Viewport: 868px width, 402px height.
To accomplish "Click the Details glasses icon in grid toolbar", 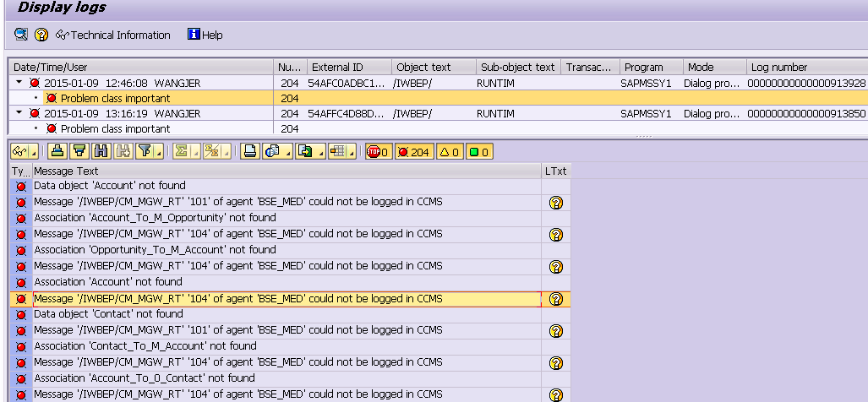I will (x=19, y=151).
